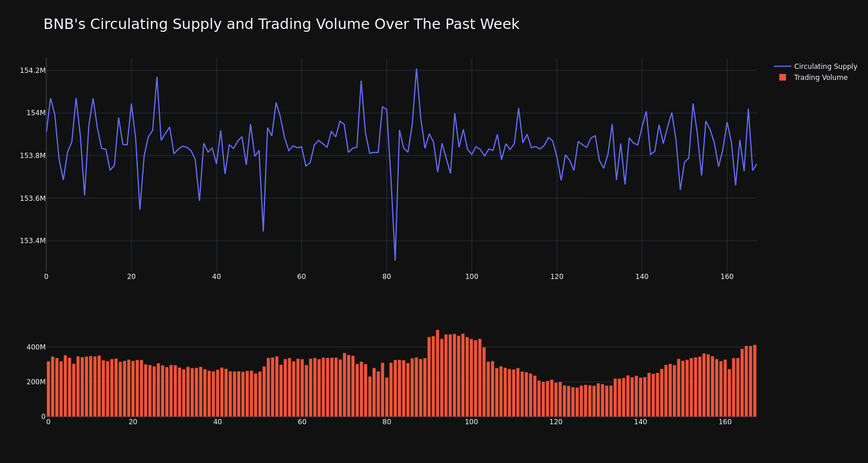Toggle the Circulating Supply legend entry

816,67
